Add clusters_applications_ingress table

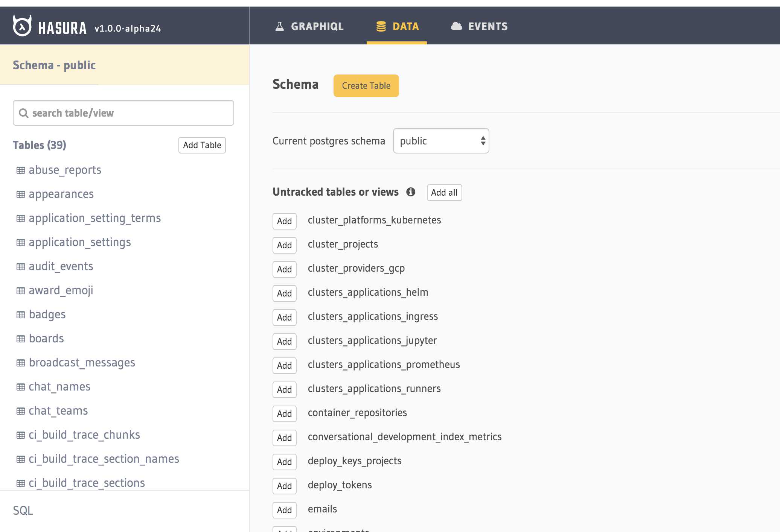(285, 318)
